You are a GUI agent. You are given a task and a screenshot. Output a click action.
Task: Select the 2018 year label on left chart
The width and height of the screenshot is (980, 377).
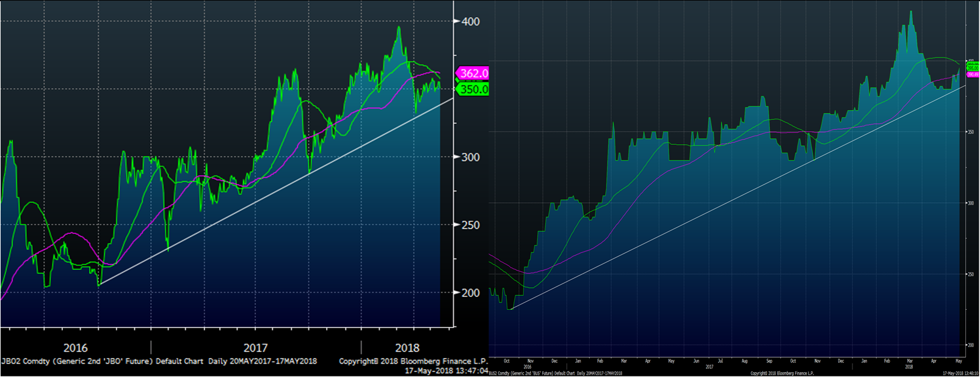407,348
